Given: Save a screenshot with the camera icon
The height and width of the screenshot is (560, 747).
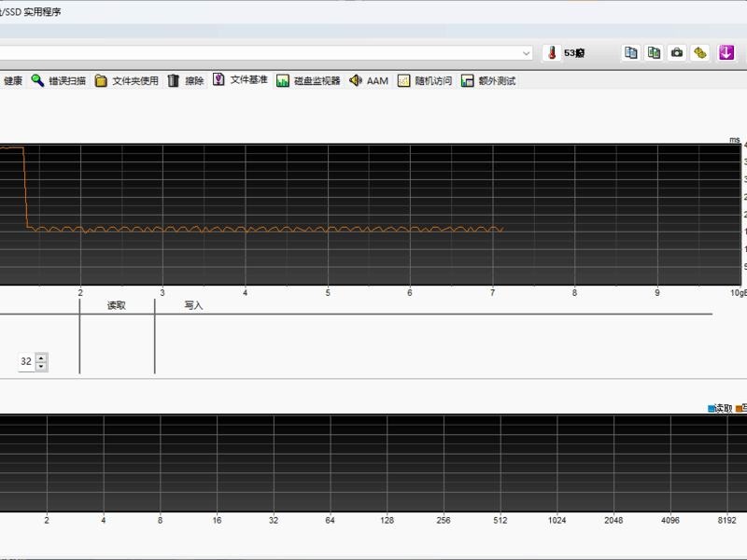Looking at the screenshot, I should [677, 52].
